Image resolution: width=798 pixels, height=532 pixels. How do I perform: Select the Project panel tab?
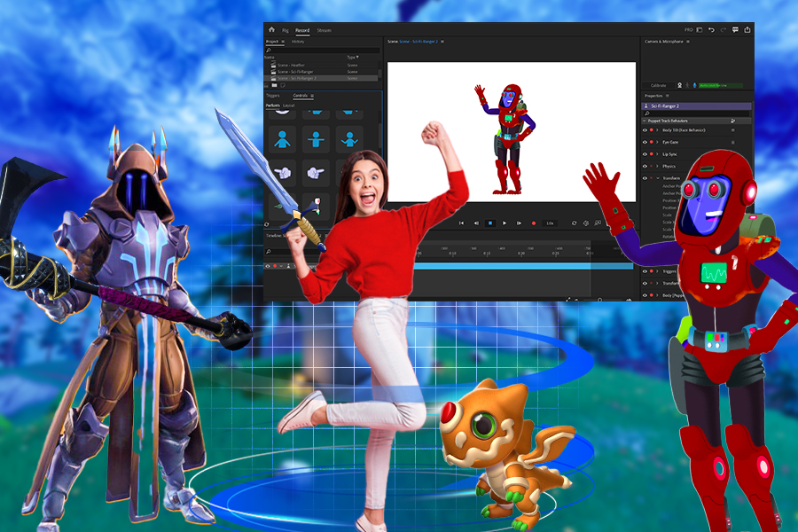[272, 42]
